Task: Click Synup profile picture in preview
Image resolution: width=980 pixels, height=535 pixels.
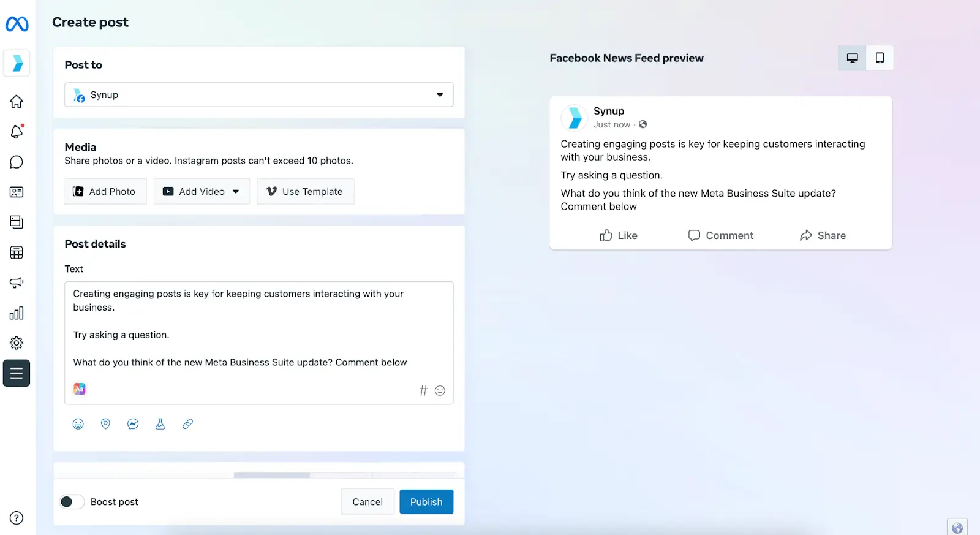Action: point(575,117)
